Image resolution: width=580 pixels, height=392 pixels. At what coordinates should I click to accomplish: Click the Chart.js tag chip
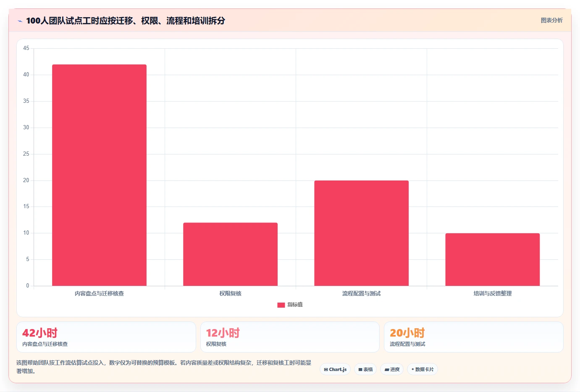coord(335,369)
